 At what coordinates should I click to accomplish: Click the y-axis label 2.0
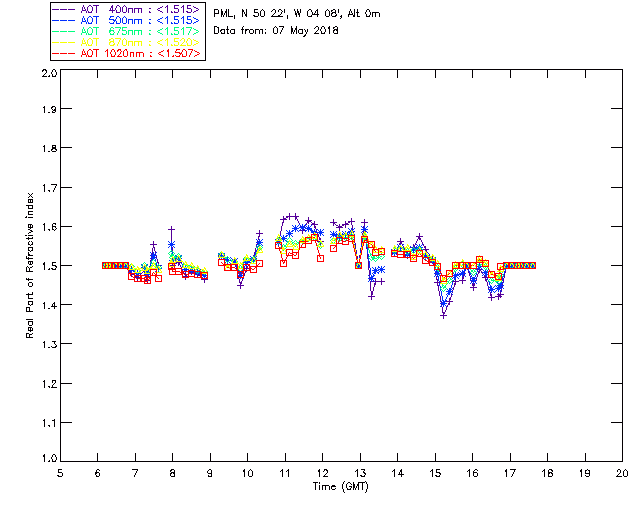[x=49, y=73]
